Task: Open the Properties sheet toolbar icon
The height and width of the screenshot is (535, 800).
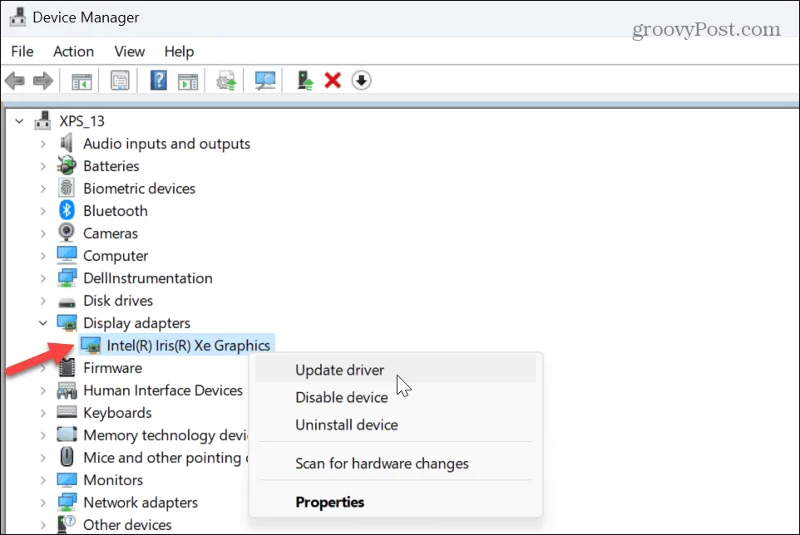Action: (x=120, y=81)
